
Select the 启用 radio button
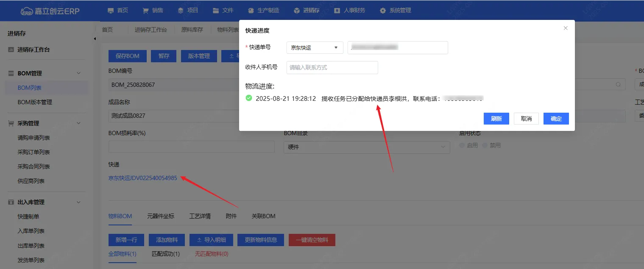coord(463,145)
